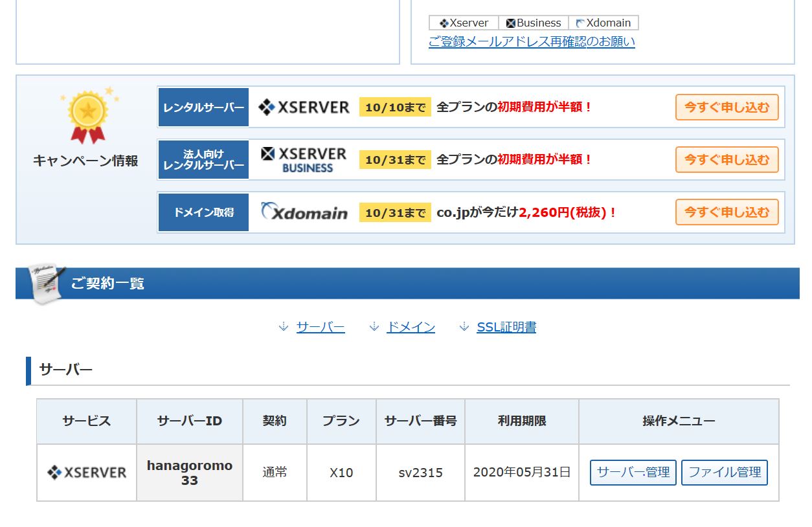Click XSERVER half-price initial fee text
The width and height of the screenshot is (812, 527).
tap(515, 107)
